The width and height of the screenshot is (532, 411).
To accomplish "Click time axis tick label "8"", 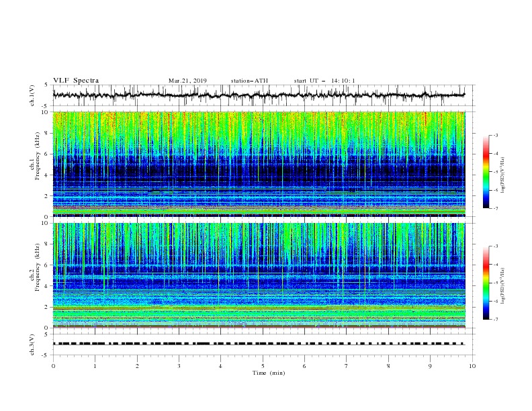I will click(x=388, y=366).
